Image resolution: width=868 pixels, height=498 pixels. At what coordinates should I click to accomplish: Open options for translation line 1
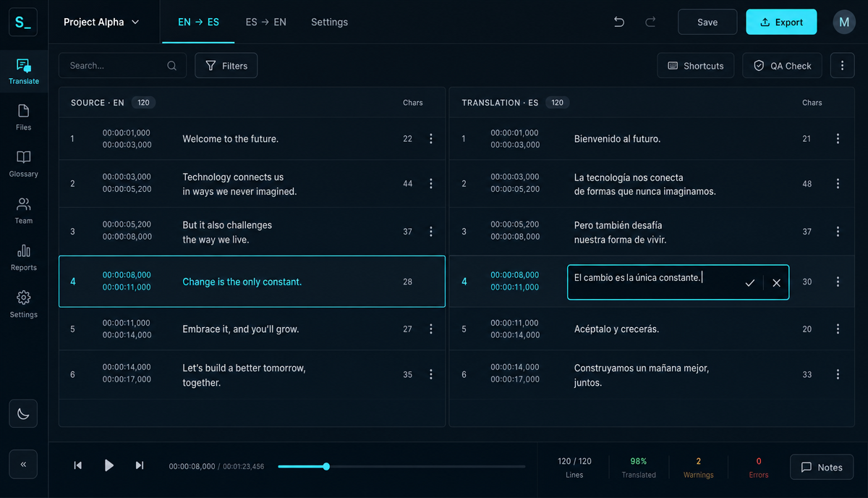[x=838, y=138]
